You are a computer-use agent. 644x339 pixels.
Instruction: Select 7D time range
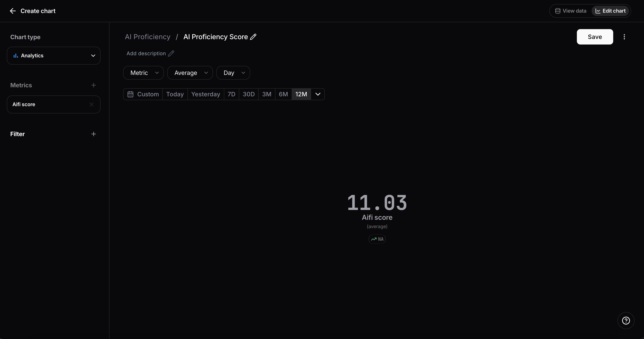pos(232,94)
